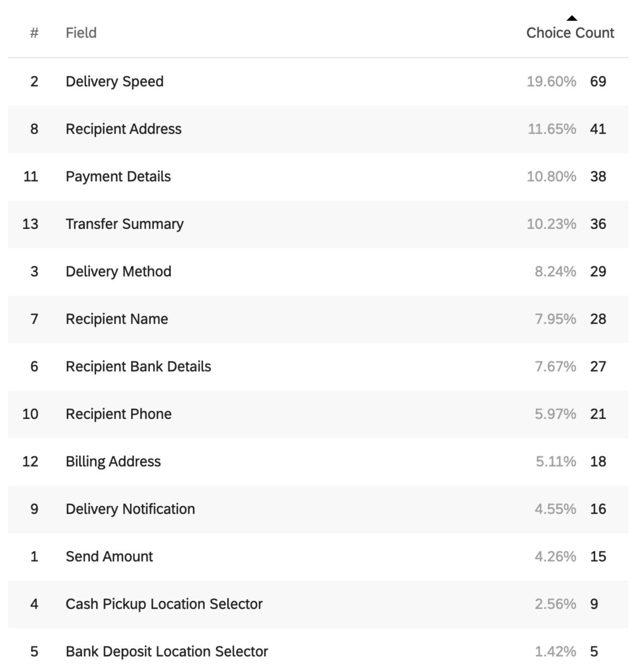Click the sort arrow above Choice Count

pyautogui.click(x=572, y=18)
